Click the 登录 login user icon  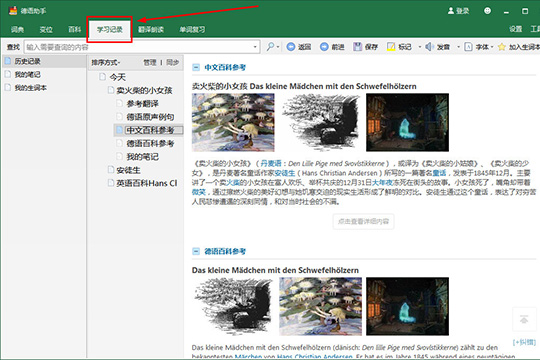click(x=451, y=11)
